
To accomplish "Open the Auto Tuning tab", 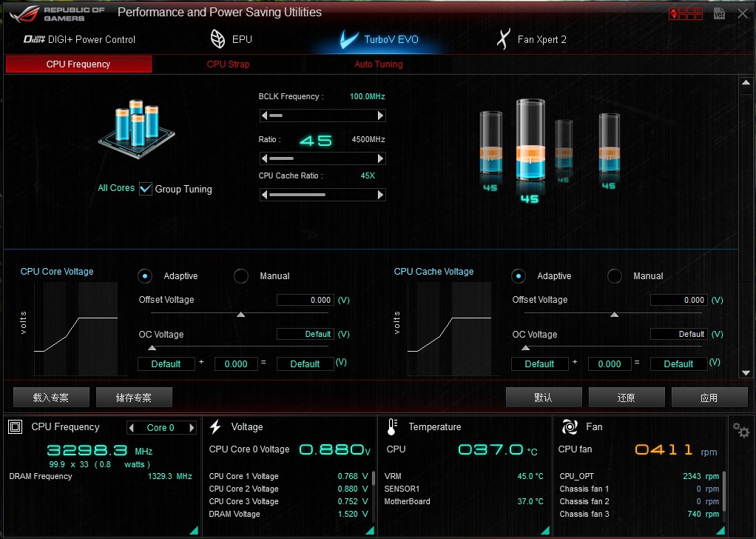I will 379,64.
